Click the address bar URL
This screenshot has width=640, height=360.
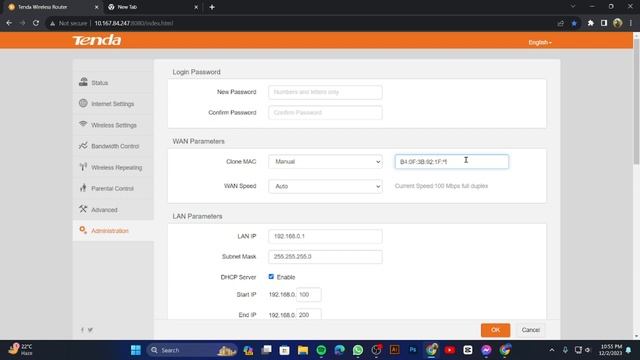[133, 23]
